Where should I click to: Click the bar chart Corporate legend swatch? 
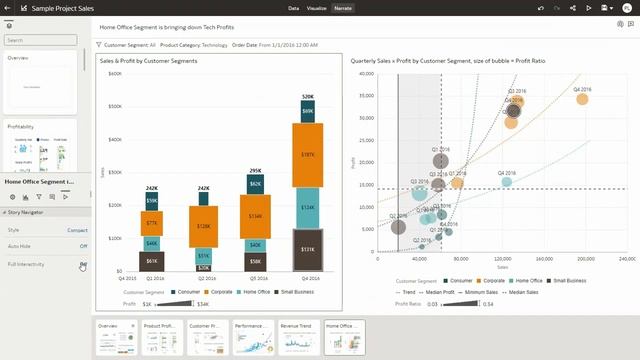(x=206, y=292)
